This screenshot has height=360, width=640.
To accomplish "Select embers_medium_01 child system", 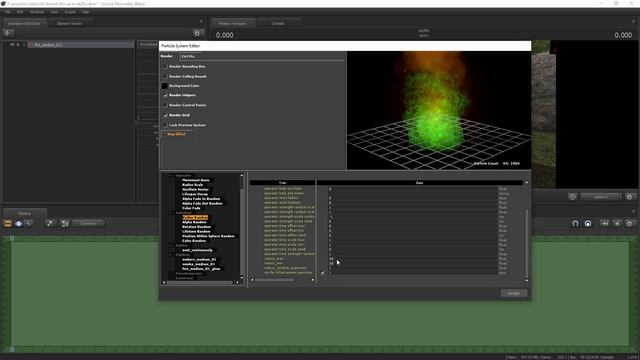I will (x=199, y=260).
